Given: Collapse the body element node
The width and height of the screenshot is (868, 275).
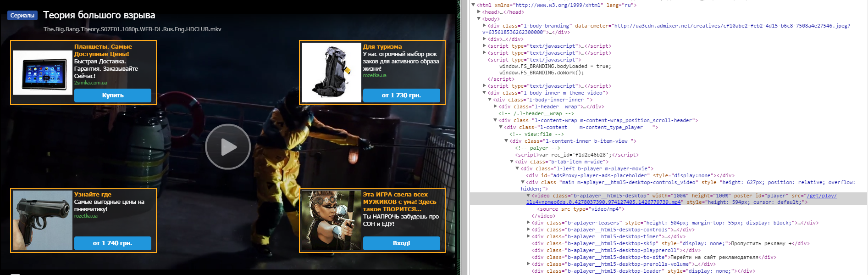Looking at the screenshot, I should coord(479,19).
